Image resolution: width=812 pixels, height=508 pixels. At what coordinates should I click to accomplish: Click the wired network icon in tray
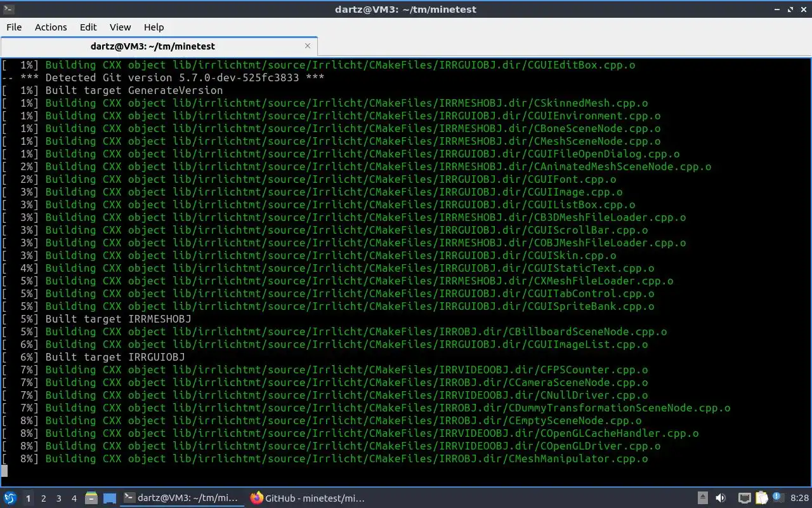745,498
